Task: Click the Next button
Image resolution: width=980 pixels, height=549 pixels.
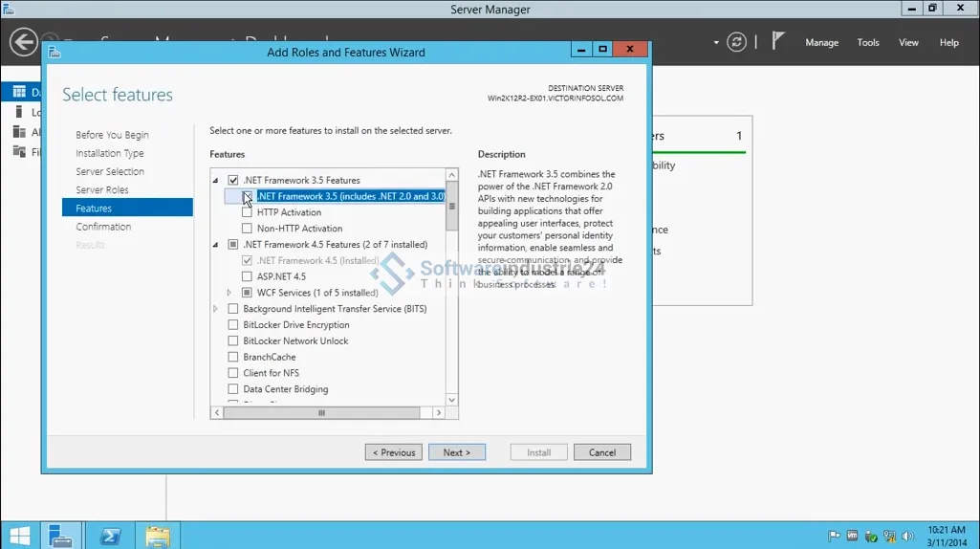Action: [456, 452]
